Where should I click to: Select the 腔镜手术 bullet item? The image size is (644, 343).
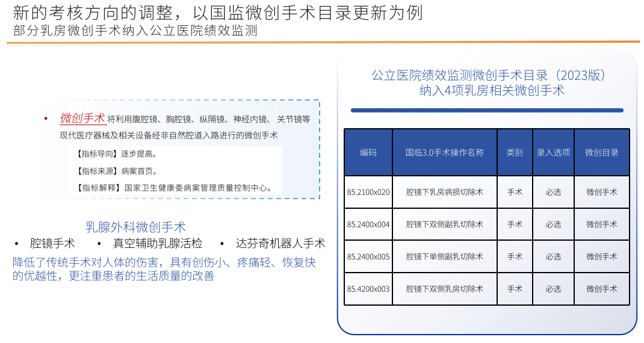pyautogui.click(x=52, y=244)
